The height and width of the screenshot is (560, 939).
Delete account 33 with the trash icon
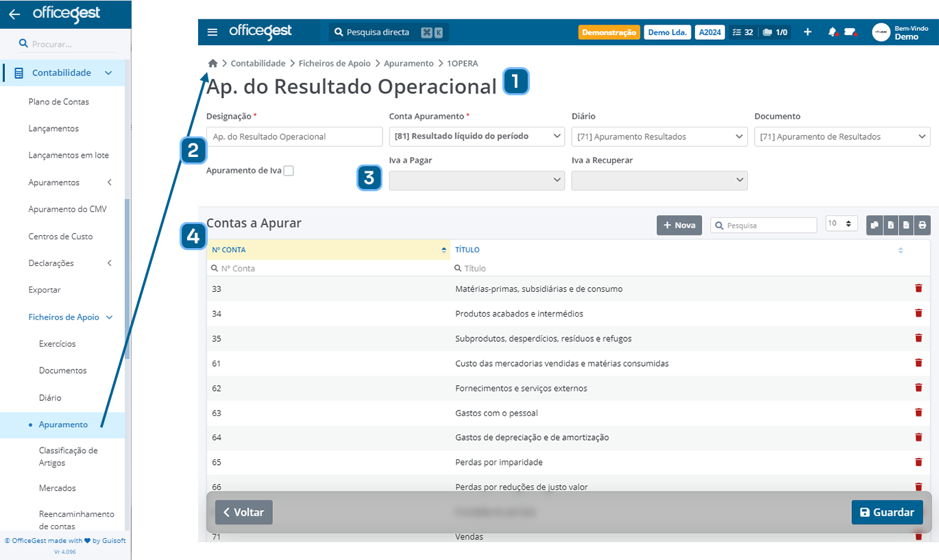pos(918,288)
